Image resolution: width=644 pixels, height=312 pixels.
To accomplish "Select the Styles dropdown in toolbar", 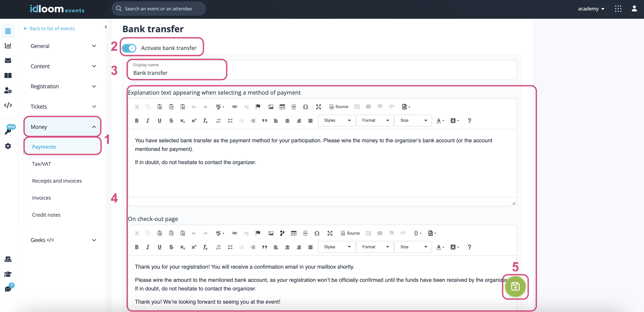I will (337, 120).
